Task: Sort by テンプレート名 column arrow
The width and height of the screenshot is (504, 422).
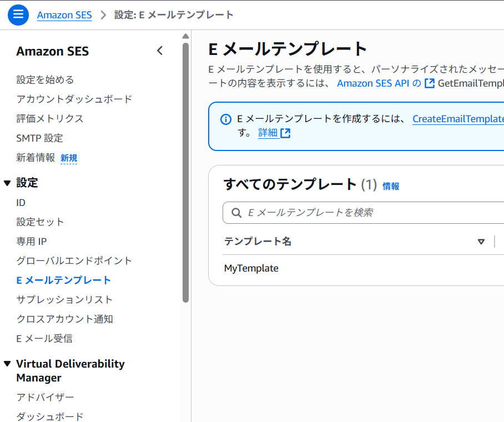Action: (481, 242)
